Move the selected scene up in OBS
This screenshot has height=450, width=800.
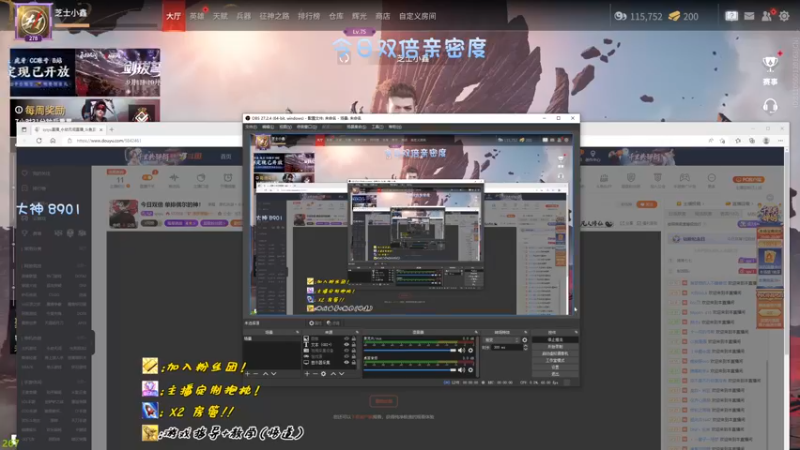coord(265,373)
